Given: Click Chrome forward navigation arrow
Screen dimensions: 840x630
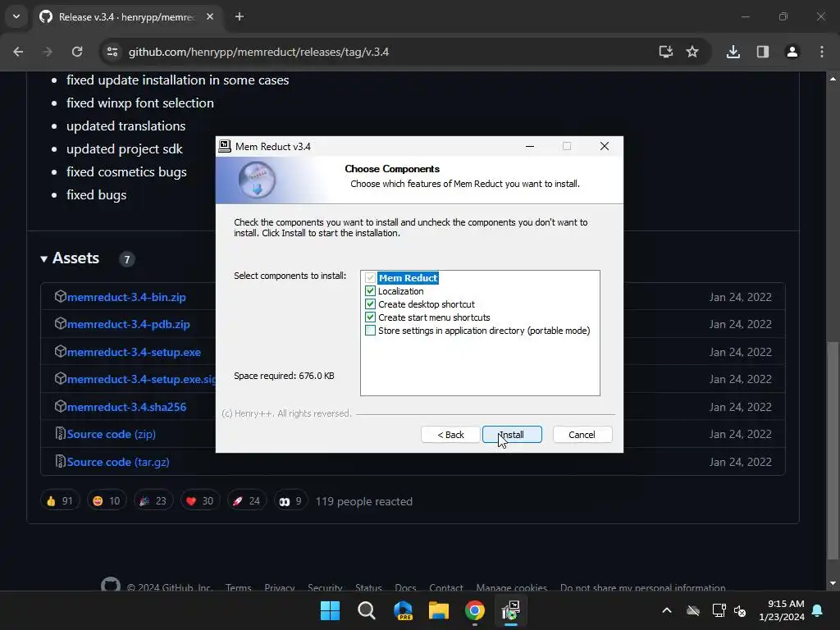Looking at the screenshot, I should point(48,52).
